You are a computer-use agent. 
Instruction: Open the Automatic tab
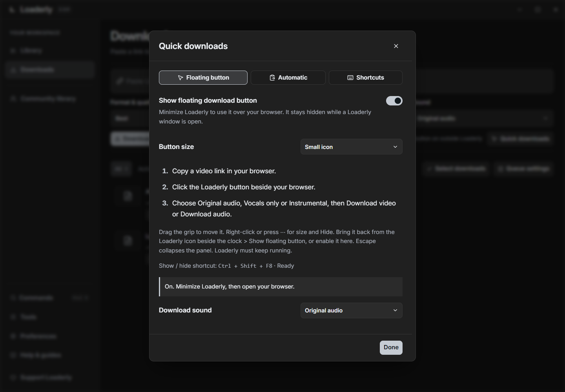pos(288,78)
